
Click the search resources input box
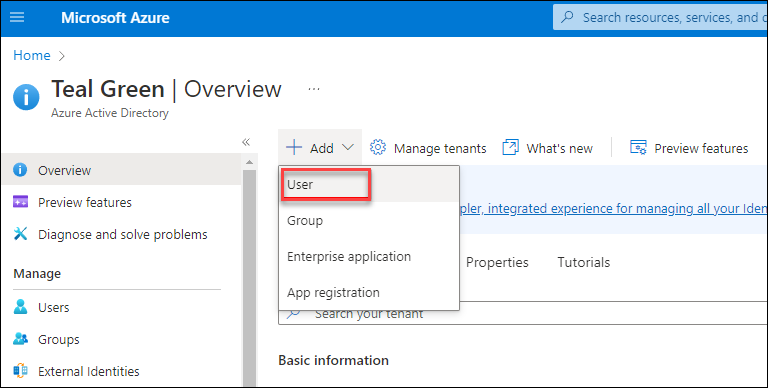pos(660,18)
